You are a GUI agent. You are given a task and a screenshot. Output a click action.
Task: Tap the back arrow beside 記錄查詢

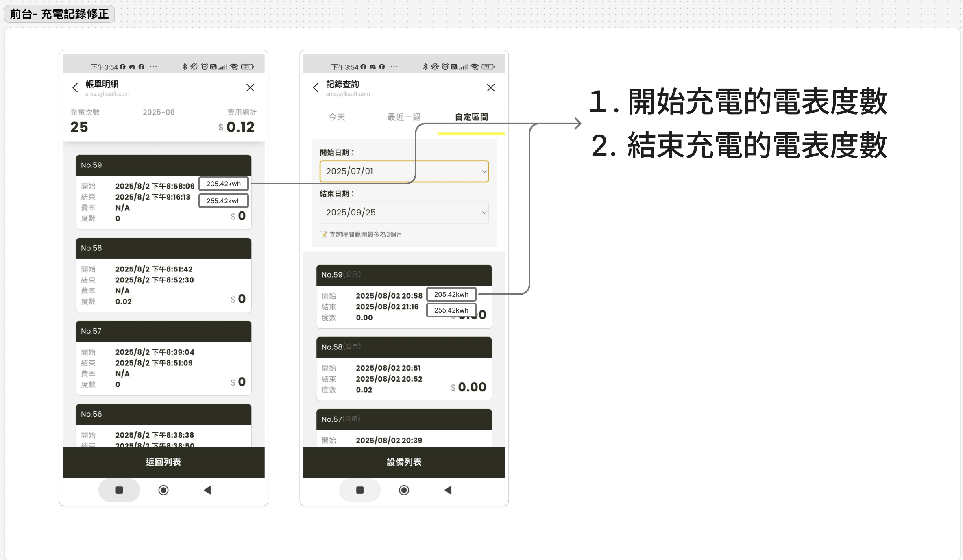click(x=316, y=88)
